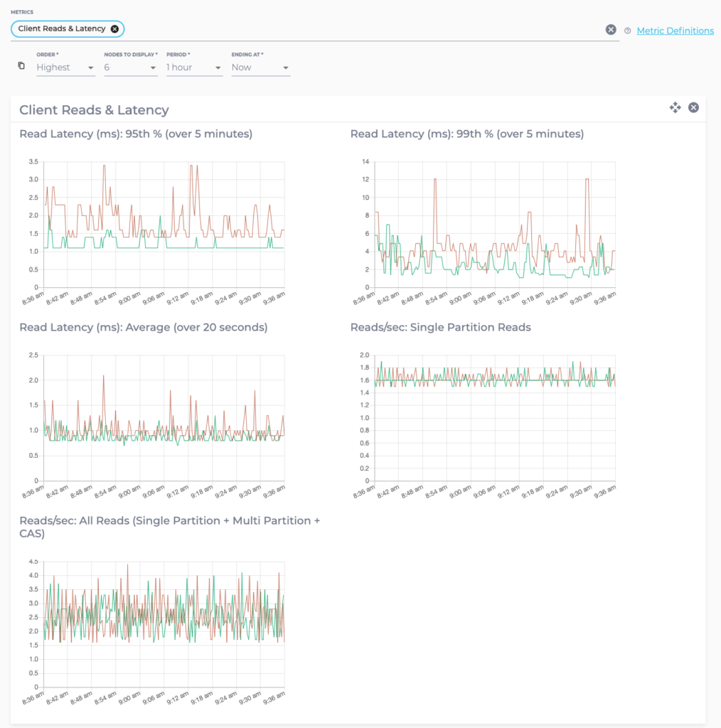Open help via the question mark icon
721x728 pixels.
tap(629, 31)
